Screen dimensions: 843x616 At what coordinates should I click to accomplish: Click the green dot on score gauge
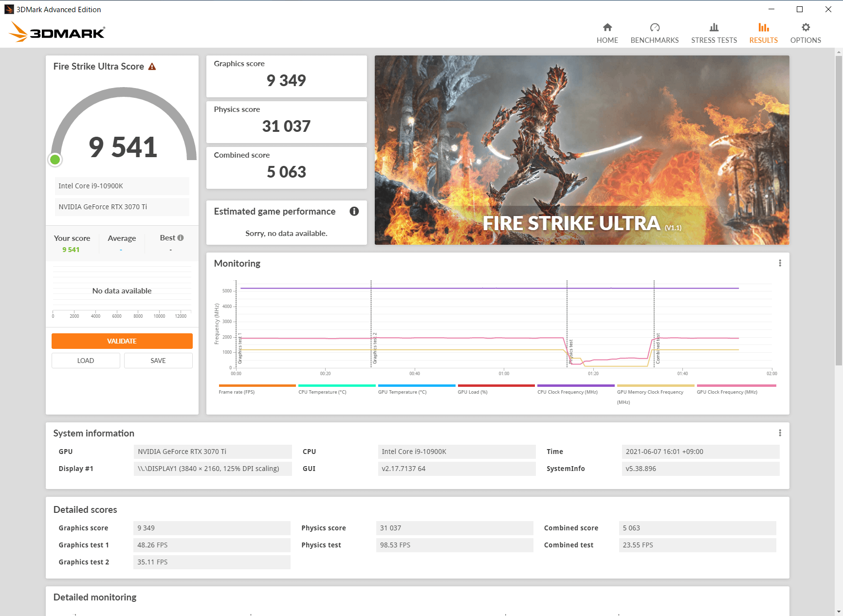click(55, 159)
